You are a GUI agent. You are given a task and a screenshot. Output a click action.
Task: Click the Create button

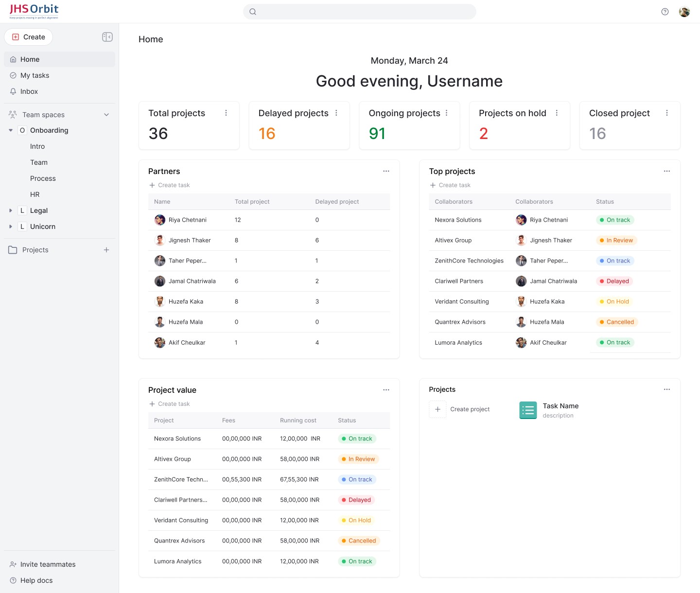click(x=29, y=37)
